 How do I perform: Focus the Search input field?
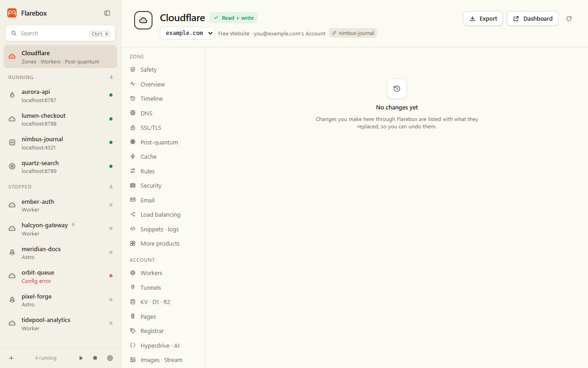pos(60,33)
